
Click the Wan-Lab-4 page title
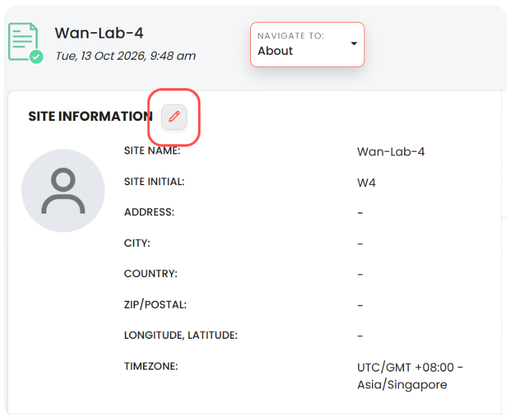point(99,33)
